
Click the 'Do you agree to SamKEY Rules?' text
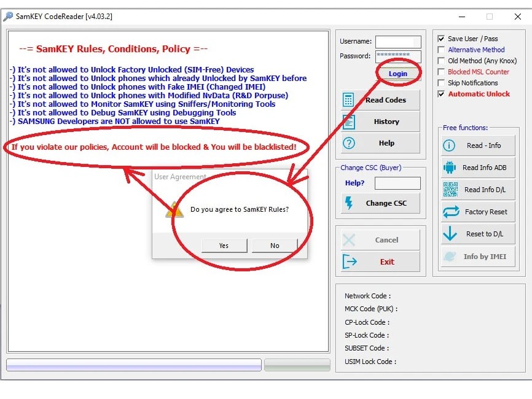240,209
